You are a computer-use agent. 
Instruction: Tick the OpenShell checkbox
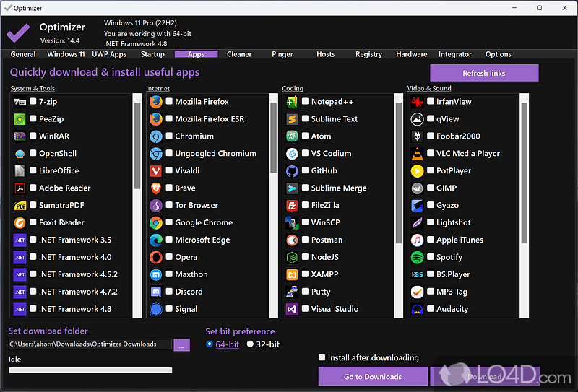(x=33, y=152)
